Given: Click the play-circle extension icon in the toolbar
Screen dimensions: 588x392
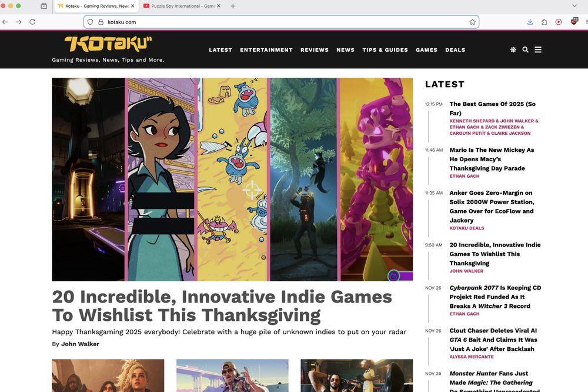Looking at the screenshot, I should pos(559,21).
